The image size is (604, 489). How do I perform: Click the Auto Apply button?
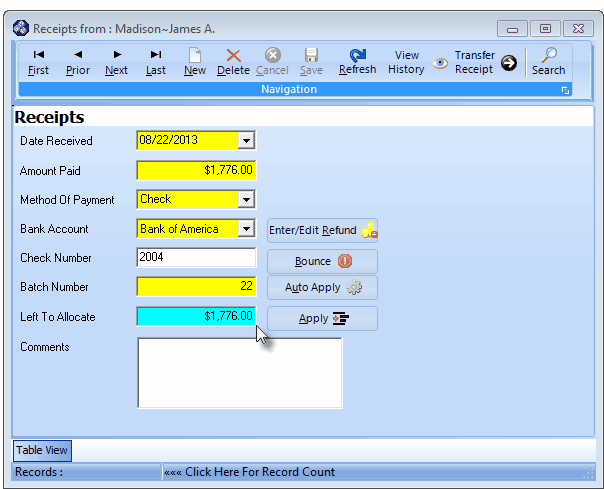322,287
